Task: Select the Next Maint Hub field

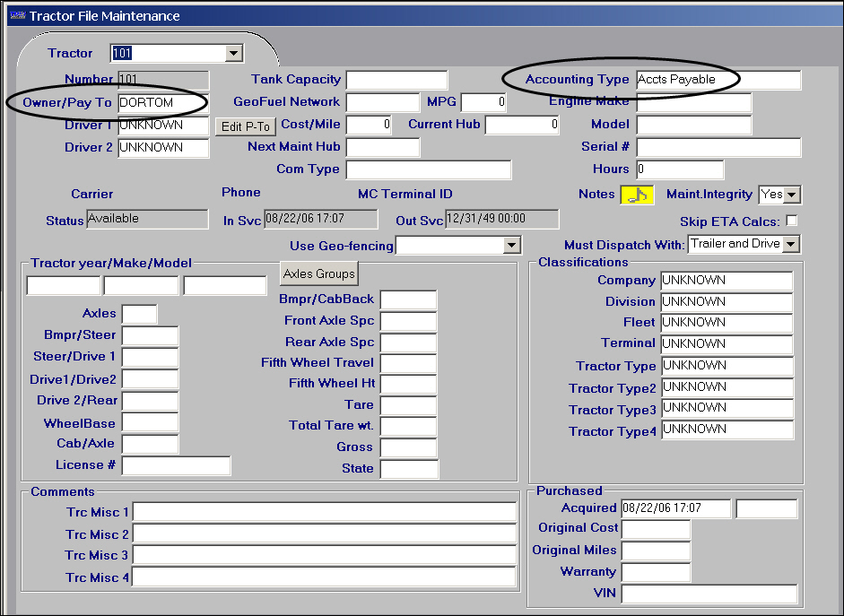Action: (x=383, y=147)
